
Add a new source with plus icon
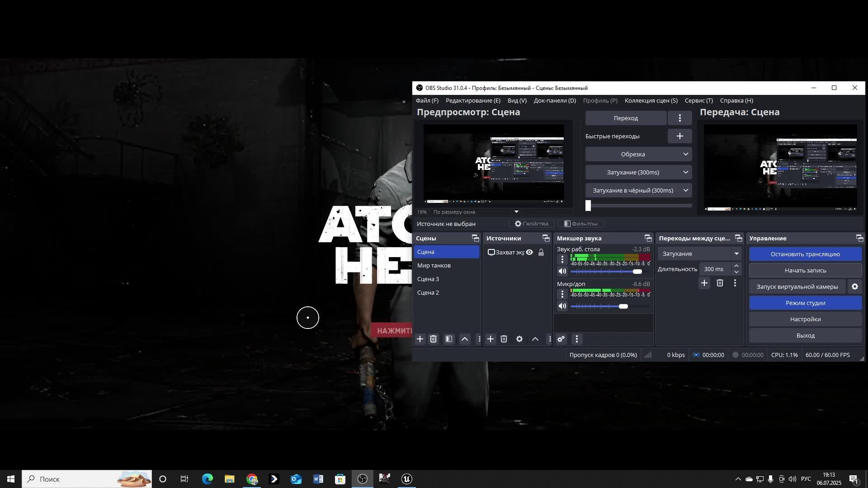[490, 339]
